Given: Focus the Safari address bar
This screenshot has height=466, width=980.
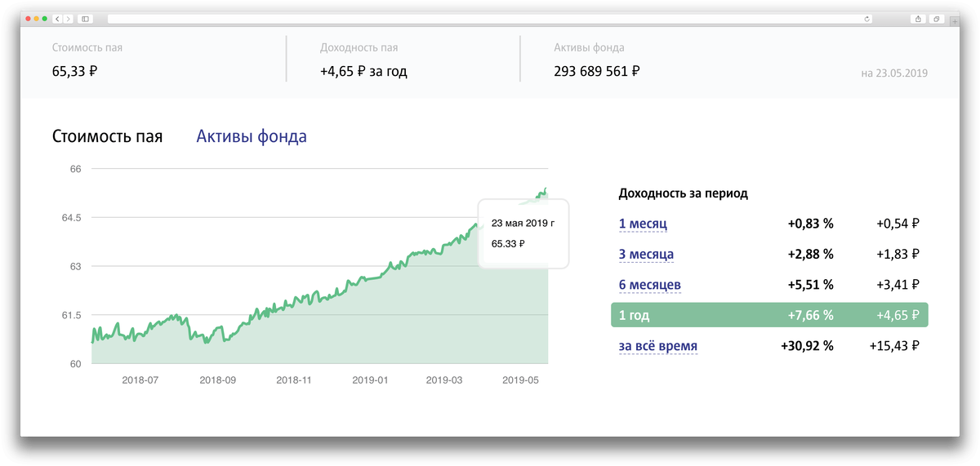Looking at the screenshot, I should tap(490, 18).
